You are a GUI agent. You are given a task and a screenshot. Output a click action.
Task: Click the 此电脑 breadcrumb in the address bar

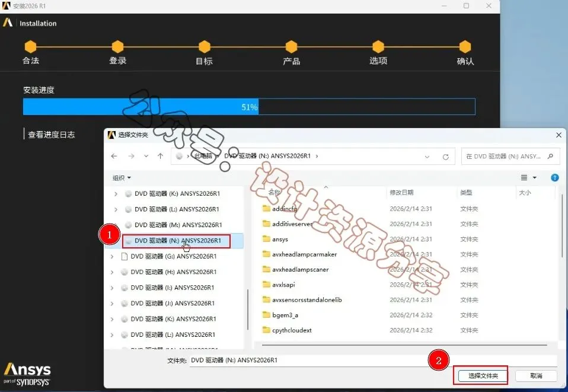click(x=203, y=156)
